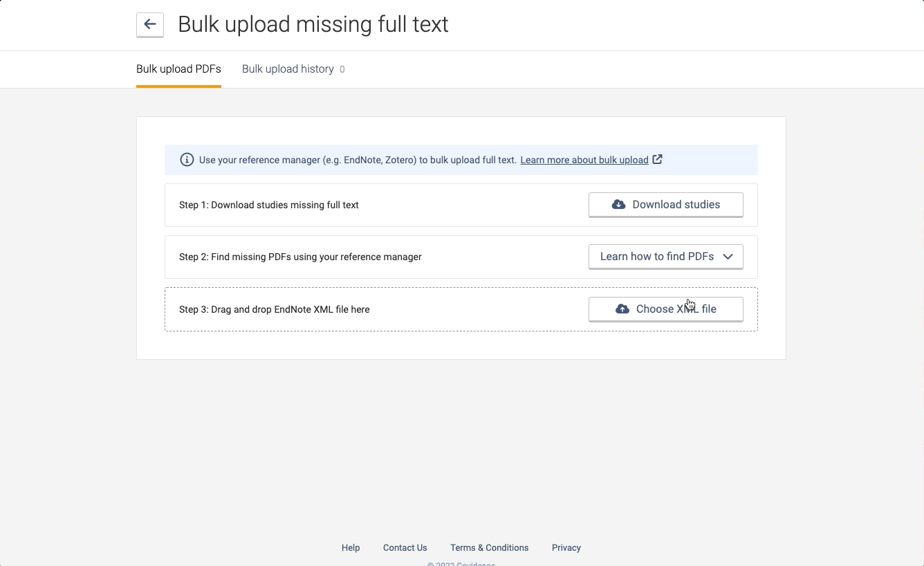This screenshot has height=566, width=924.
Task: Click the back arrow button
Action: click(150, 25)
